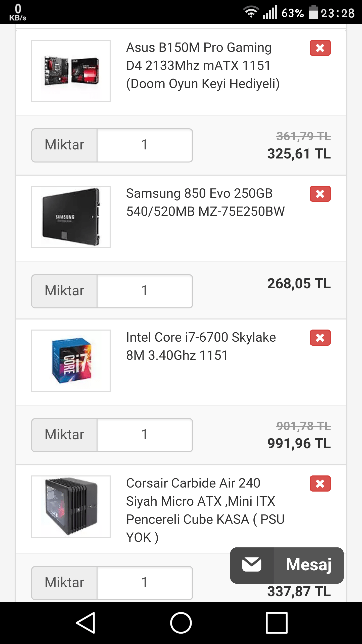Edit quantity field for Samsung SSD
This screenshot has width=362, height=644.
click(145, 291)
